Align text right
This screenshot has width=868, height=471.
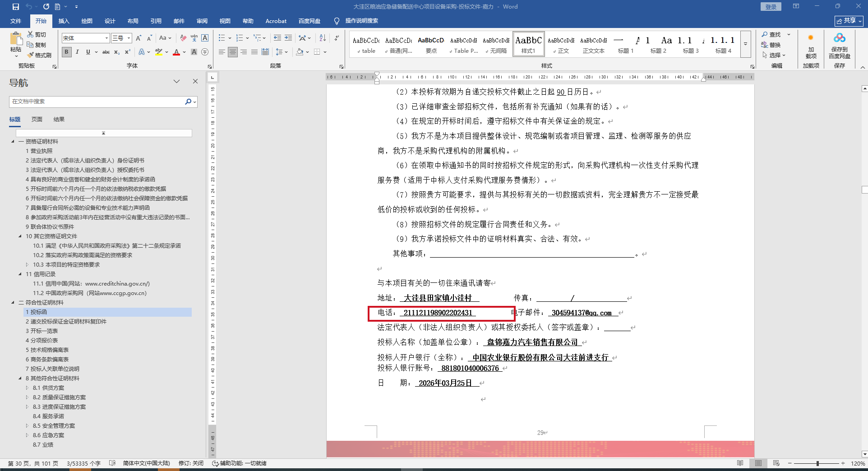pos(244,52)
